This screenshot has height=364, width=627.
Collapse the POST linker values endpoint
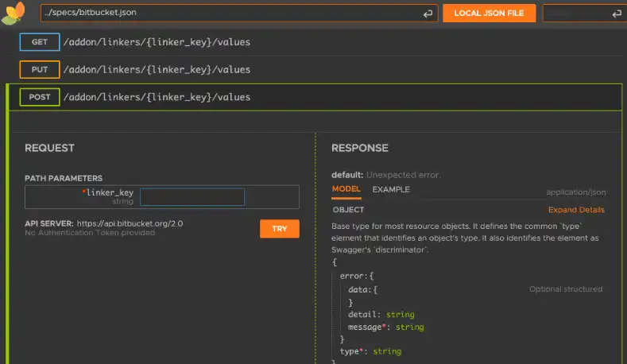pyautogui.click(x=315, y=97)
